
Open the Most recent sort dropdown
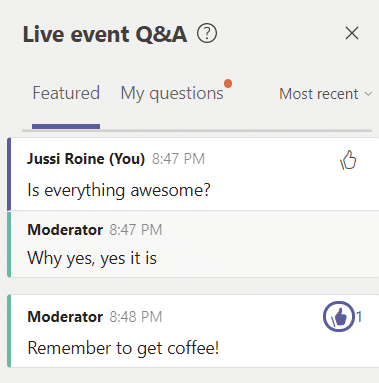click(325, 94)
